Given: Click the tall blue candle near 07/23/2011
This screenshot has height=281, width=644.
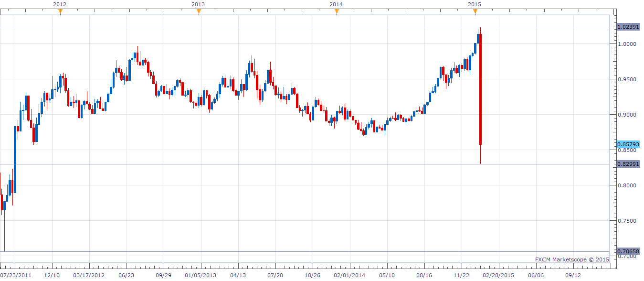Looking at the screenshot, I should click(15, 159).
